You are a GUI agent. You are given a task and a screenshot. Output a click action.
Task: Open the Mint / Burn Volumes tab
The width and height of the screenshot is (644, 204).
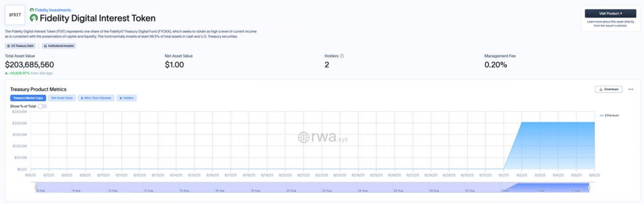(x=96, y=98)
